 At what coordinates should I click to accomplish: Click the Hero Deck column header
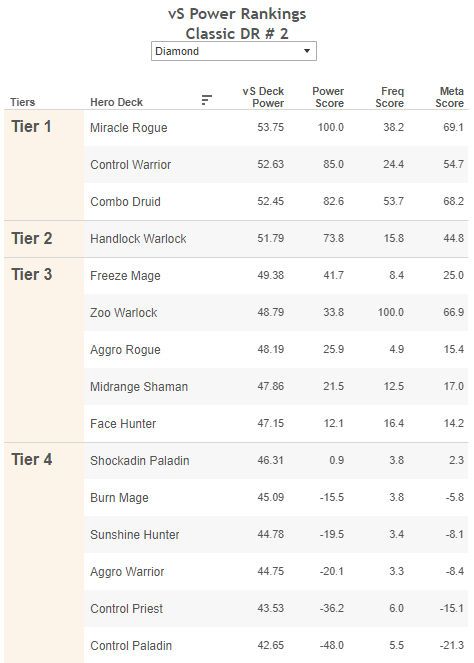point(116,102)
